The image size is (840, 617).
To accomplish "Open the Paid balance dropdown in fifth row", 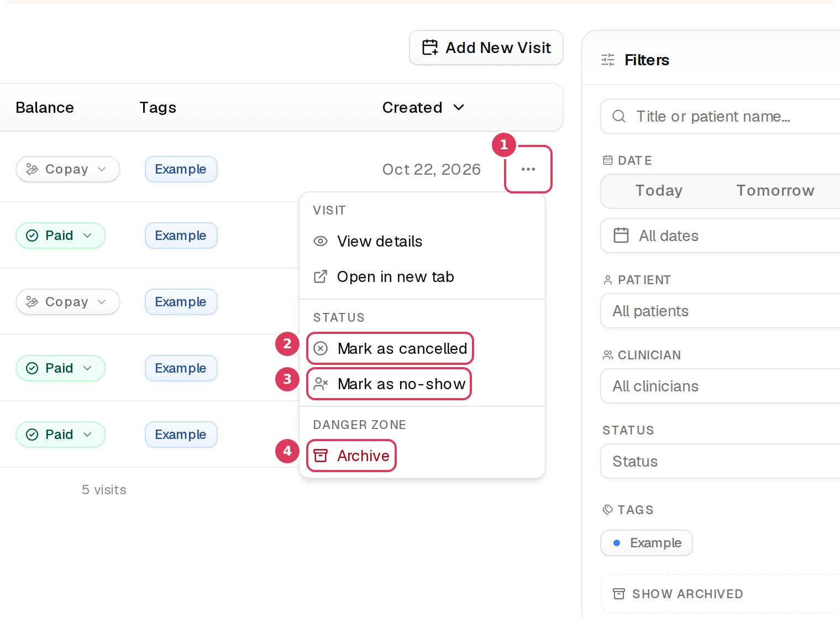I will click(x=61, y=435).
